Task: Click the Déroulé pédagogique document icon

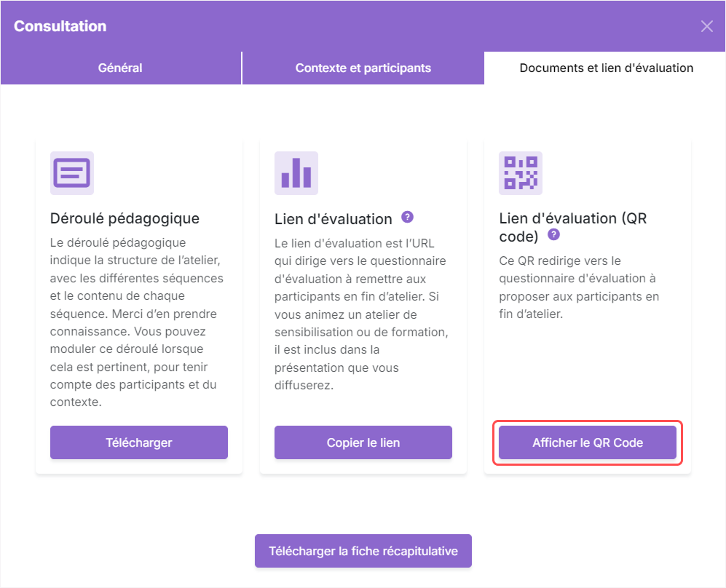Action: click(72, 173)
